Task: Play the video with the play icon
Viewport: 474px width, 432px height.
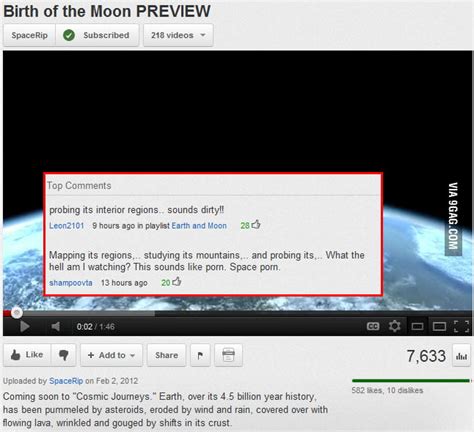Action: click(25, 326)
